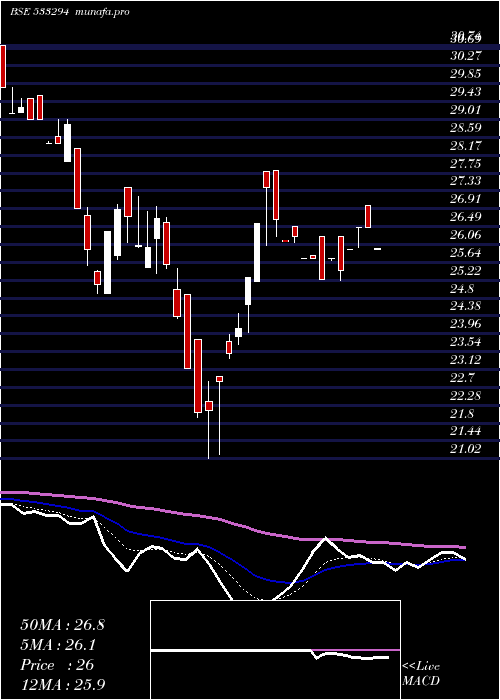Select the 27.33 price level label
Viewport: 500px width, 700px height.
click(x=466, y=181)
